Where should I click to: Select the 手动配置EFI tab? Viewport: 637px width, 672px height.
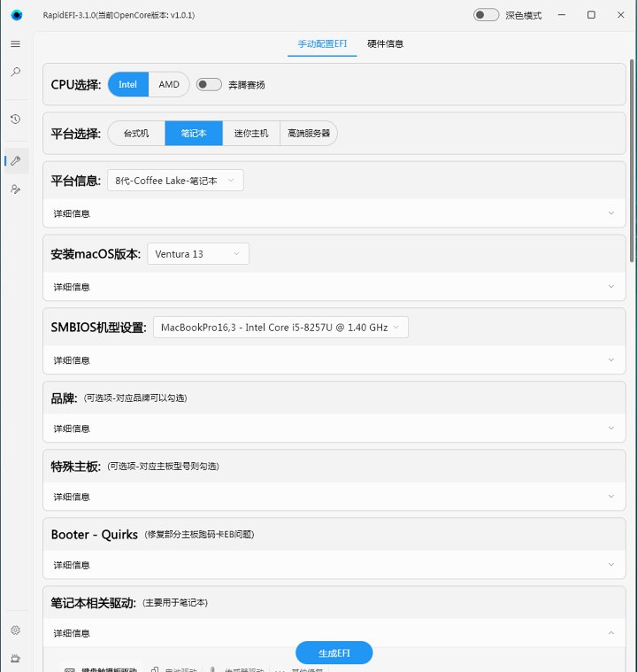(322, 44)
